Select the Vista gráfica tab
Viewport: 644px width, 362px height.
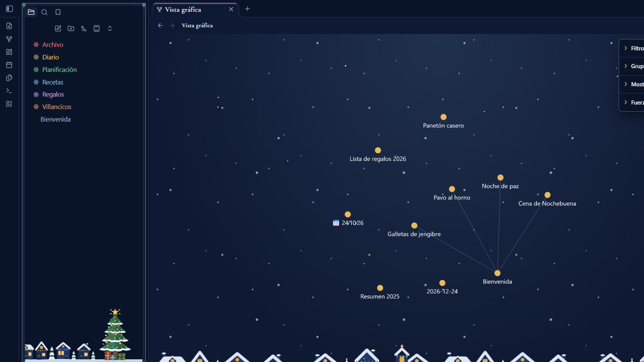pyautogui.click(x=196, y=10)
